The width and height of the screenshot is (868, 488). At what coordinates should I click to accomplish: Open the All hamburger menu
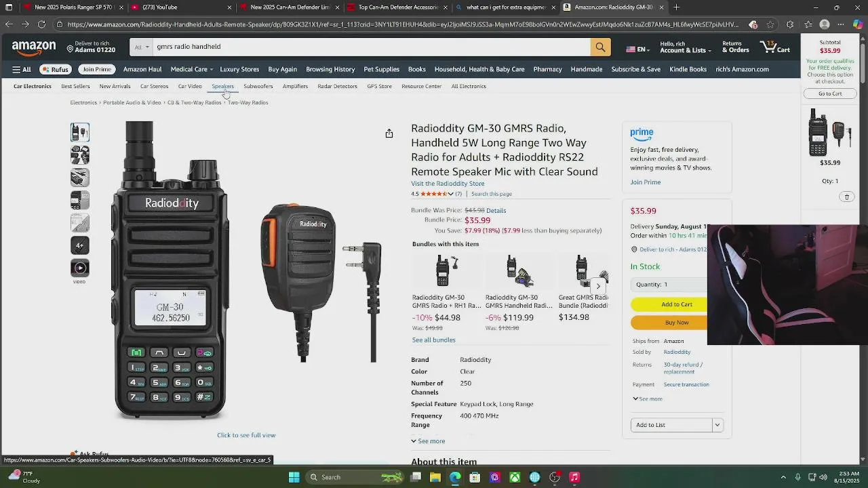(x=22, y=69)
